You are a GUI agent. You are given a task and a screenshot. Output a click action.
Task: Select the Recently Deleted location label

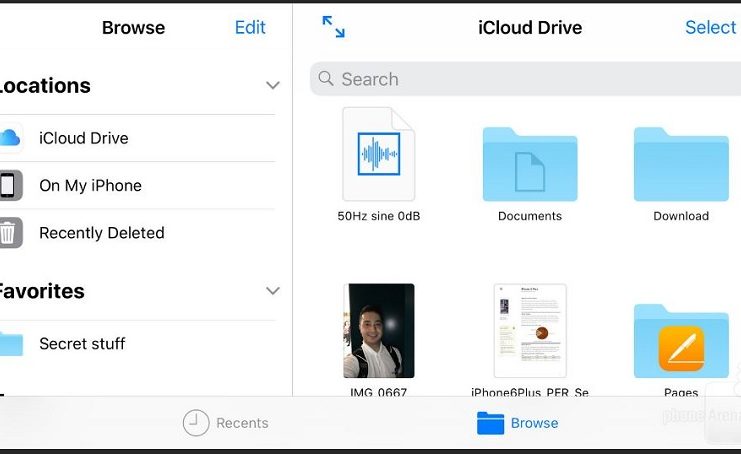tap(101, 233)
